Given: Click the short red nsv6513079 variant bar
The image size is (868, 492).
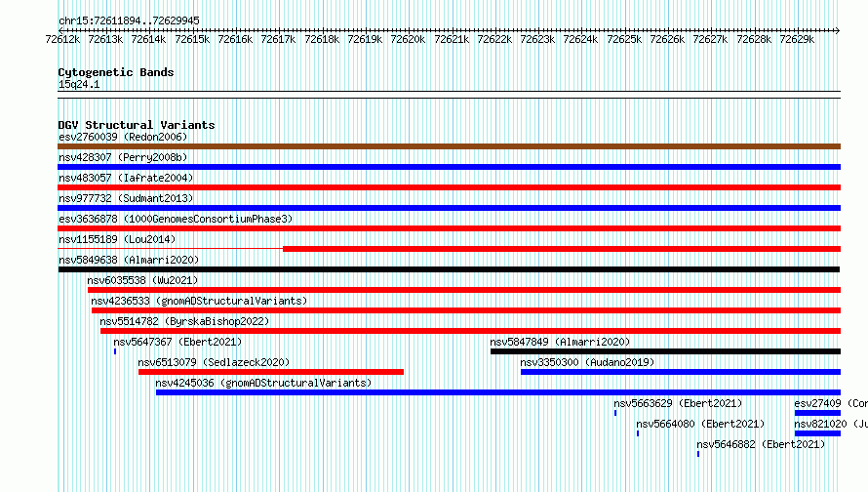Looking at the screenshot, I should tap(271, 372).
